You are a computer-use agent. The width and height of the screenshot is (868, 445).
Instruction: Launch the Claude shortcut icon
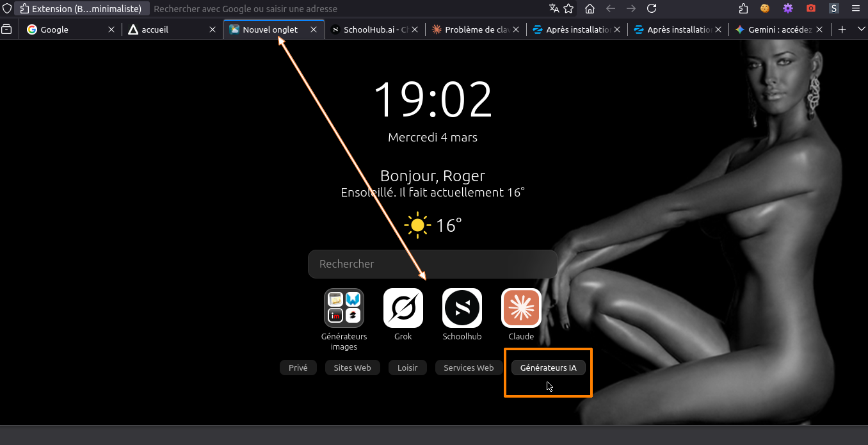coord(521,308)
